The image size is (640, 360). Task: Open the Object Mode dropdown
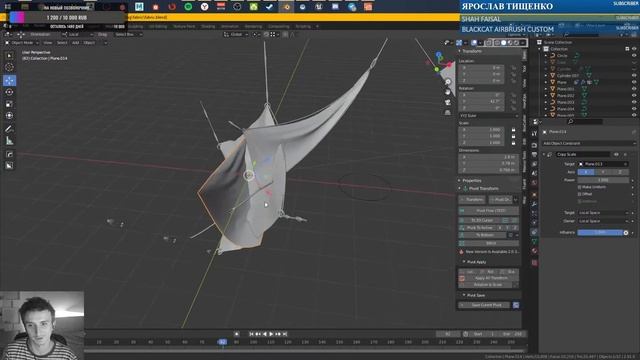[21, 42]
